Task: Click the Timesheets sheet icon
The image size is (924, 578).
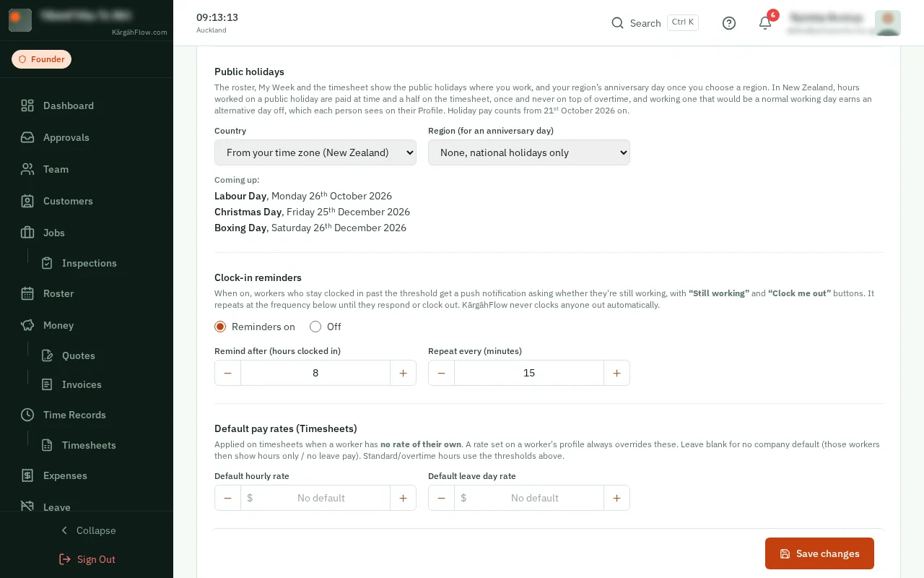Action: 47,445
